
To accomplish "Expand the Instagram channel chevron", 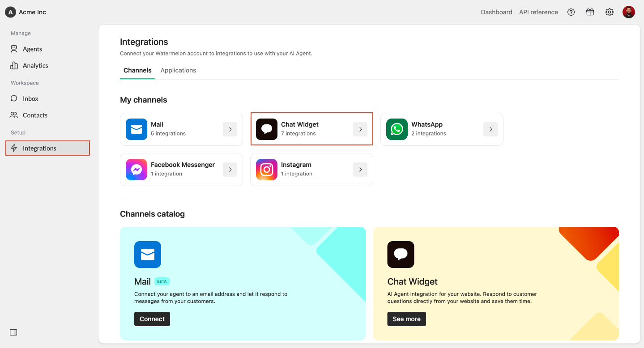I will coord(360,170).
